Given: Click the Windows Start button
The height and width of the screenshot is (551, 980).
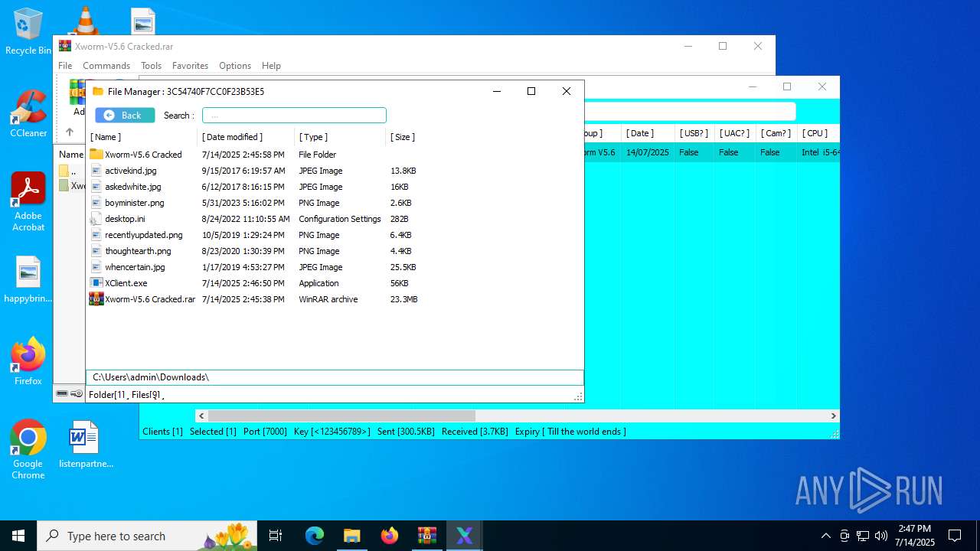Looking at the screenshot, I should tap(18, 536).
